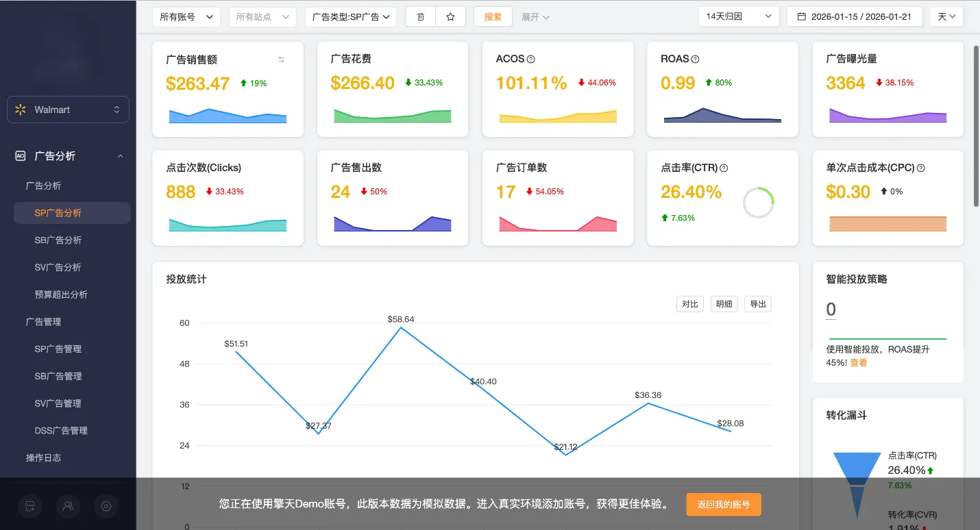Open the 14天归因 attribution dropdown

coord(738,16)
